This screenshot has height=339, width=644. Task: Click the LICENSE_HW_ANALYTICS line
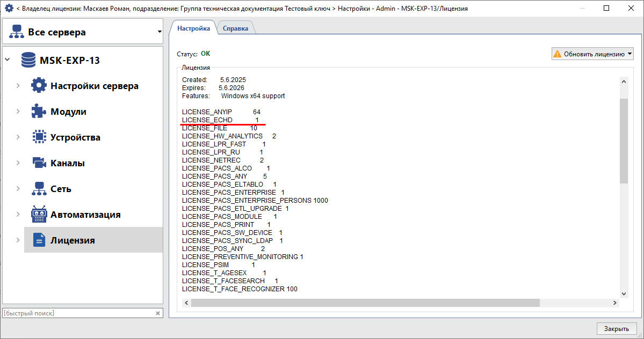229,136
